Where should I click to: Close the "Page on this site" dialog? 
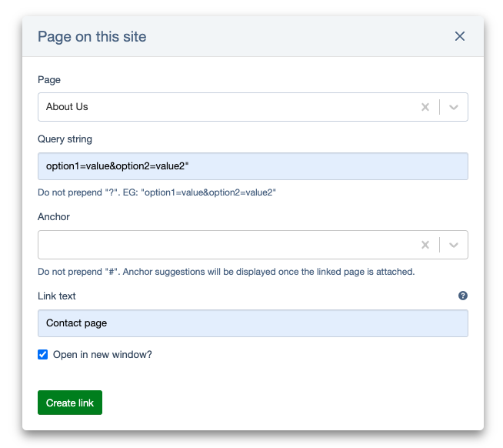[x=460, y=36]
